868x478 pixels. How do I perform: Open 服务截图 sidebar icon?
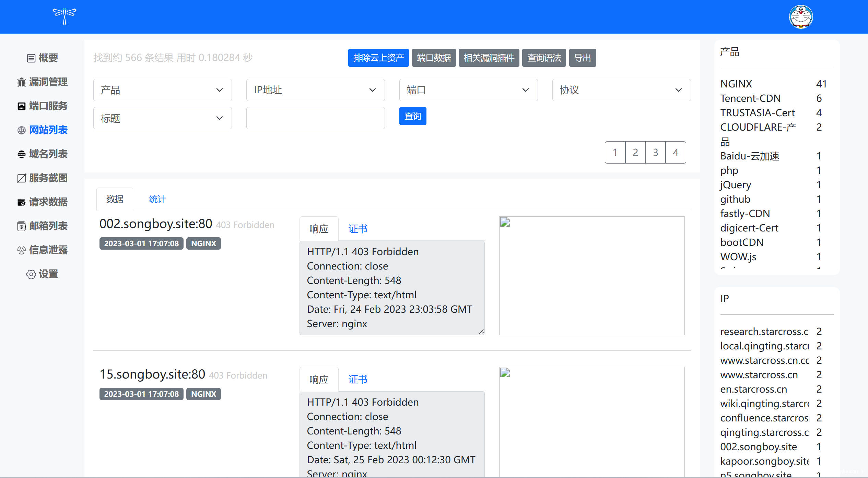(x=22, y=178)
